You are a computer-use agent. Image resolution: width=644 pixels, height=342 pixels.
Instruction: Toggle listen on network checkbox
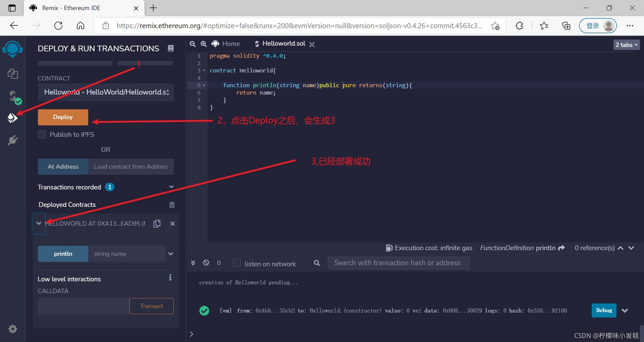pos(237,263)
